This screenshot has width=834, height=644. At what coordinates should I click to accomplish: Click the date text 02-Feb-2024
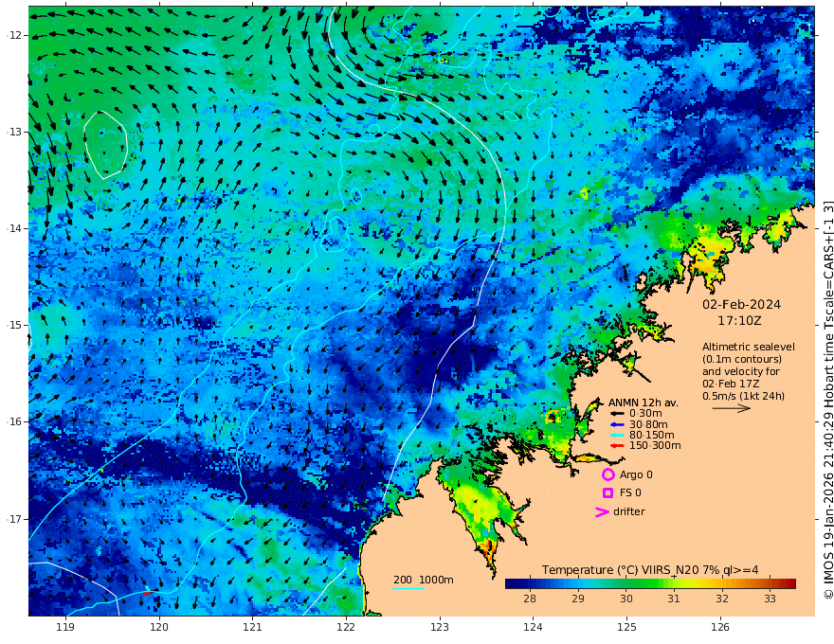741,304
